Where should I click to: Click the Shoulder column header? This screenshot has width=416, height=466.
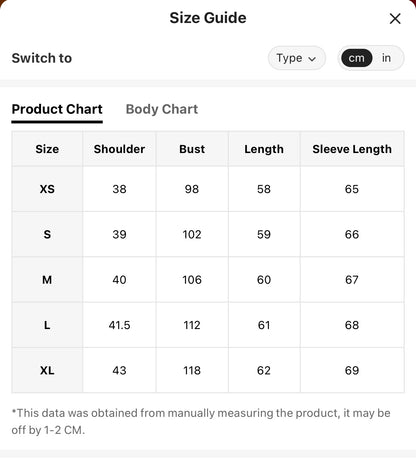(119, 149)
